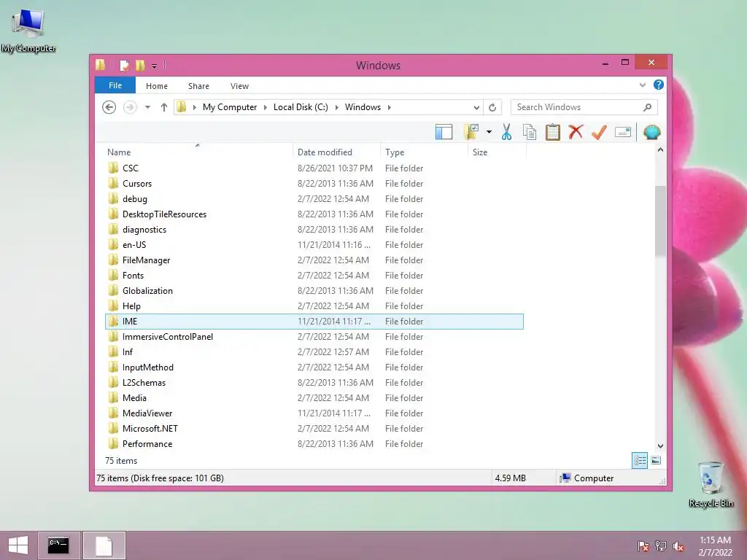This screenshot has height=560, width=747.
Task: Click the muted volume tray icon
Action: coord(678,545)
